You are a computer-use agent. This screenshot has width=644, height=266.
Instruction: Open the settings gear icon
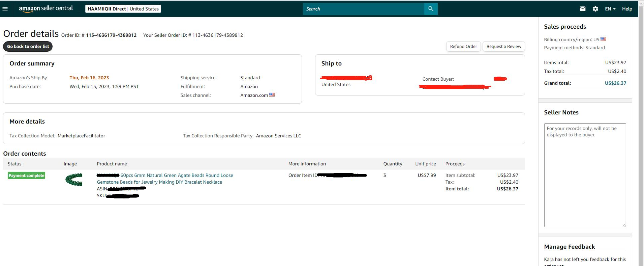pyautogui.click(x=595, y=9)
